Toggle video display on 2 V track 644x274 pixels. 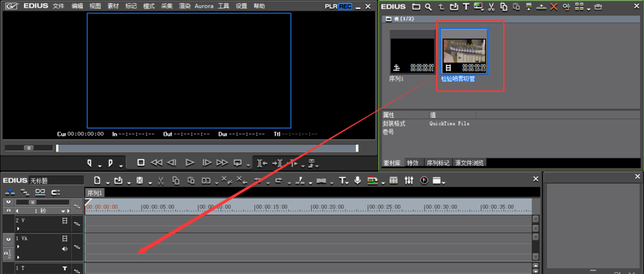click(64, 220)
